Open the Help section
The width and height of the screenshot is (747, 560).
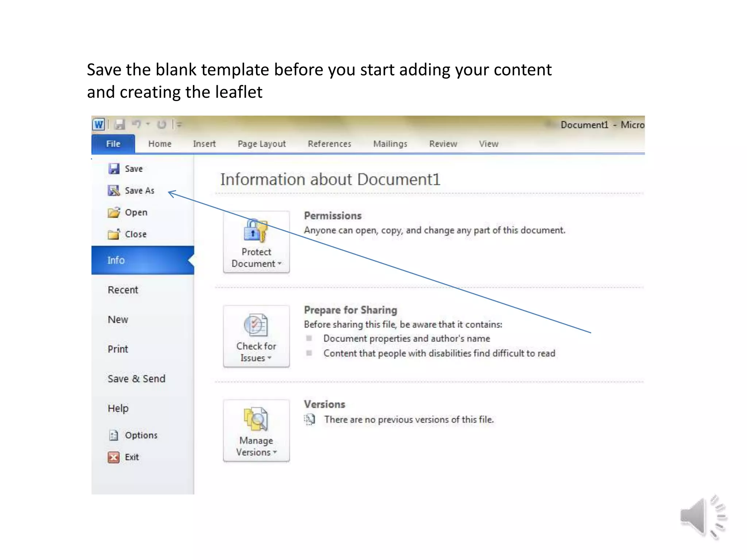pos(118,408)
